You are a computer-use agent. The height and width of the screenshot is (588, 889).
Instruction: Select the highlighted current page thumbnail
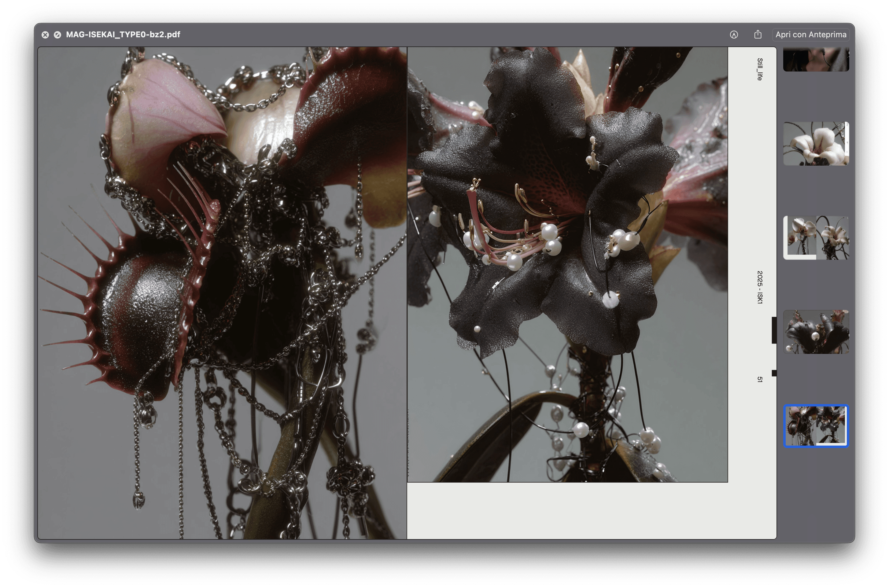(x=816, y=426)
